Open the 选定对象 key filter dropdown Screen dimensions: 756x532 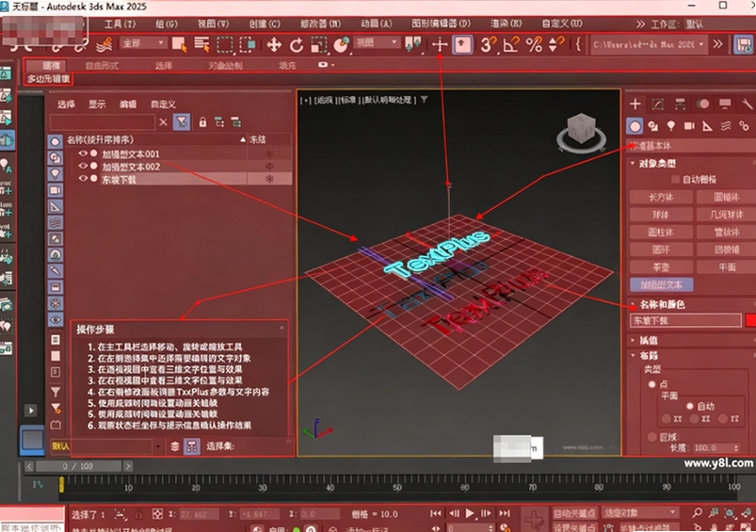[x=640, y=513]
